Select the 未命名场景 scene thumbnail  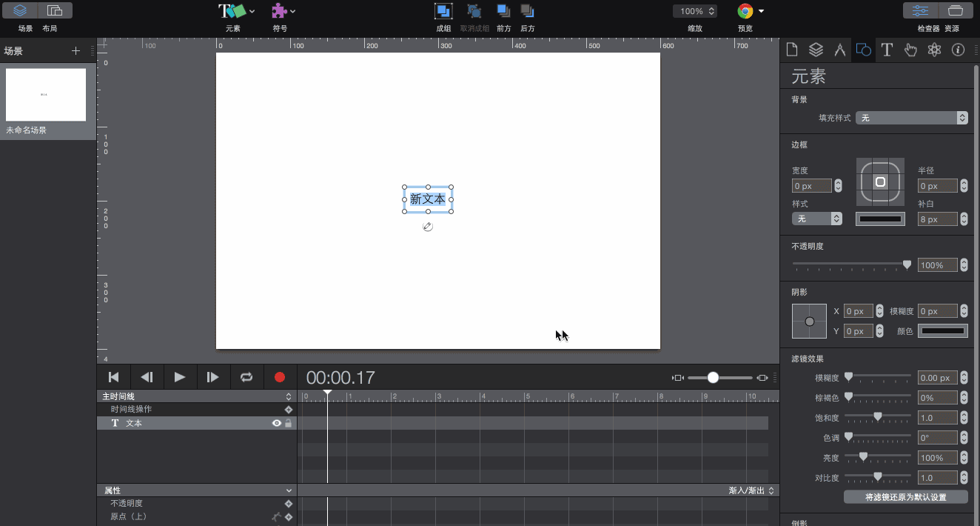[x=46, y=95]
